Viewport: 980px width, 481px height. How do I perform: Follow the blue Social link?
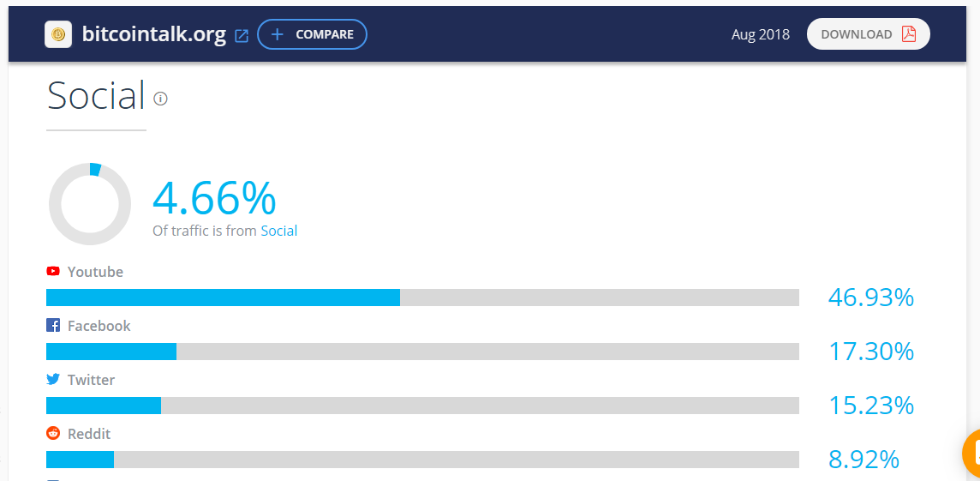tap(278, 231)
